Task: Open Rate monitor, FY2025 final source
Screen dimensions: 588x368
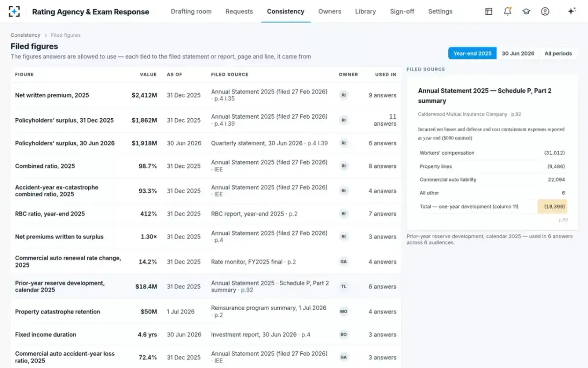Action: (253, 262)
